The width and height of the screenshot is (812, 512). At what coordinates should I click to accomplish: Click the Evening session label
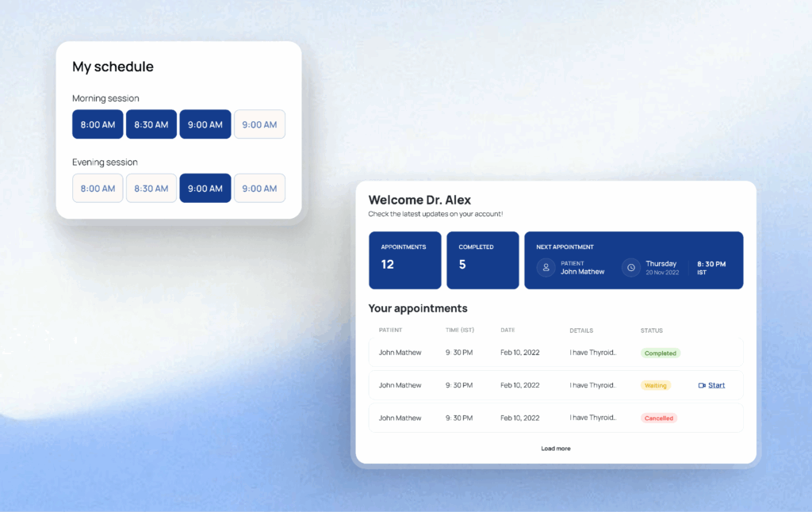click(x=105, y=162)
